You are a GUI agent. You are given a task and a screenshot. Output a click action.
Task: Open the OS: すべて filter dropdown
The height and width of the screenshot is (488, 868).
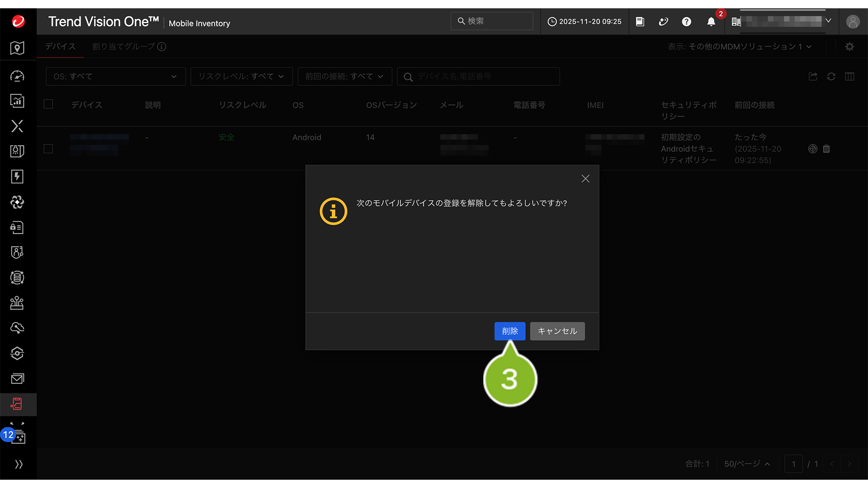(115, 77)
